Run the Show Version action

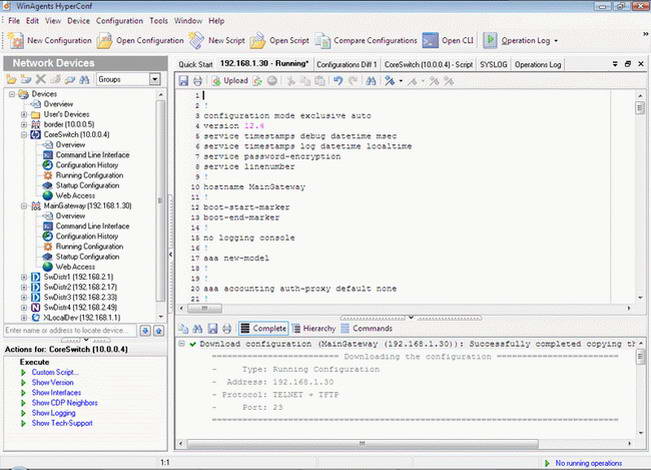53,382
